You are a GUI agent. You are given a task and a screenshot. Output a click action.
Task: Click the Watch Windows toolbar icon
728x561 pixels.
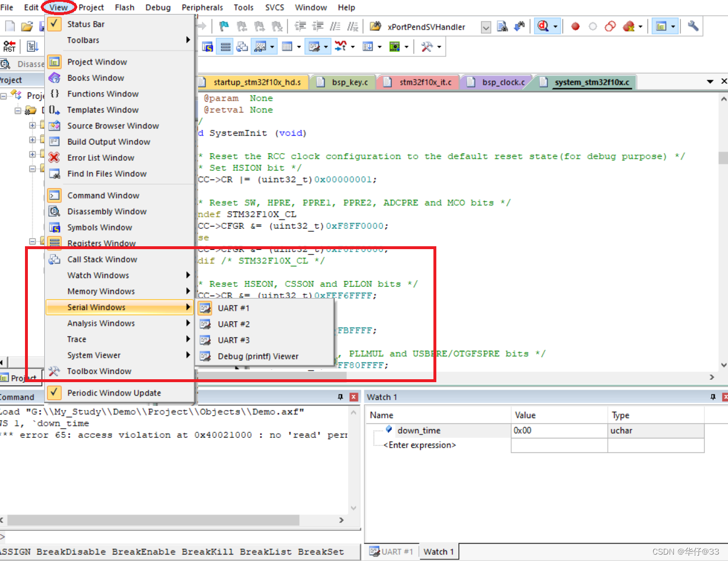click(x=260, y=46)
